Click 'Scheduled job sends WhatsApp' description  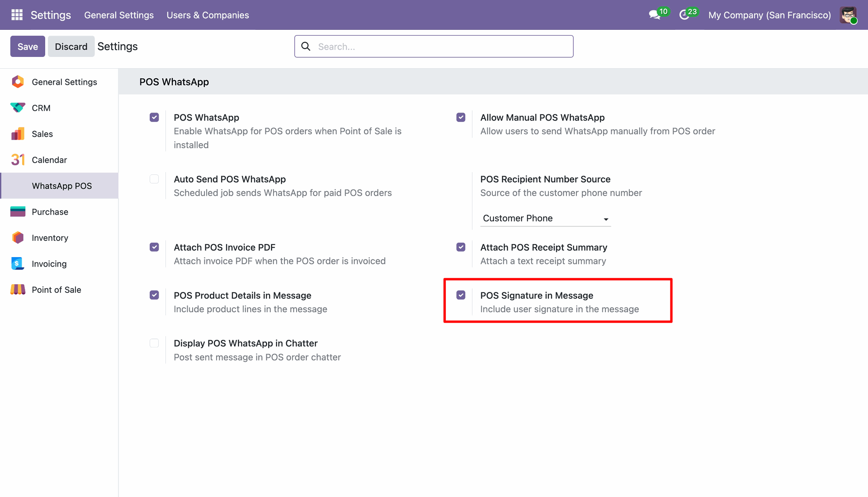[x=283, y=193]
